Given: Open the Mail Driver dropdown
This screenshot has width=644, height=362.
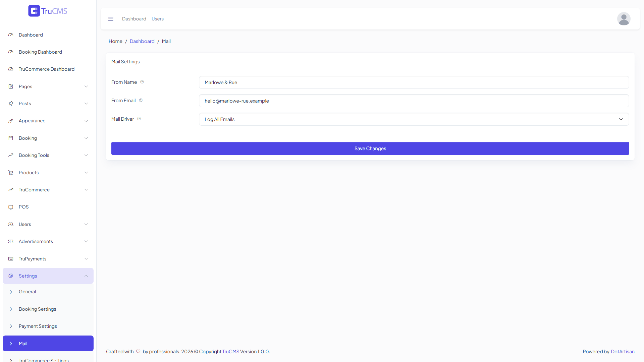Looking at the screenshot, I should pyautogui.click(x=414, y=119).
